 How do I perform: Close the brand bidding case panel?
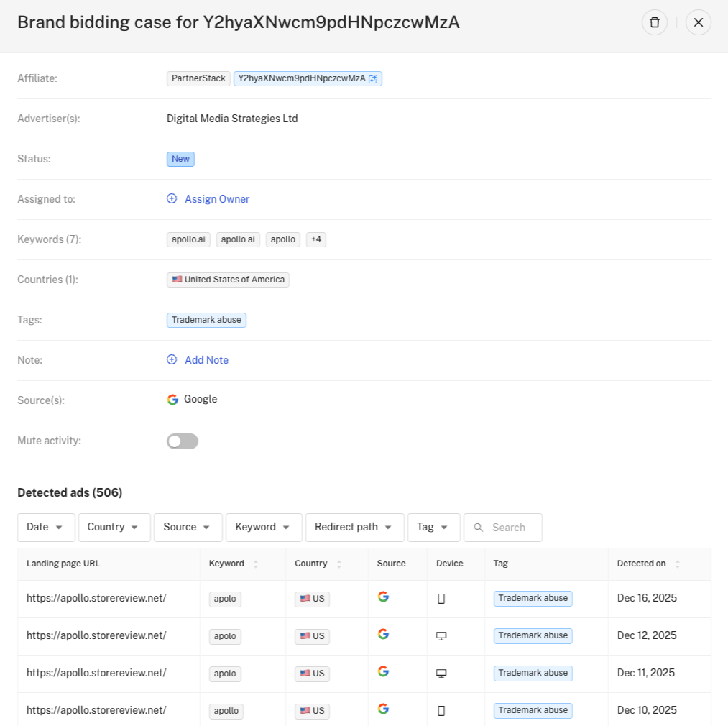click(699, 22)
